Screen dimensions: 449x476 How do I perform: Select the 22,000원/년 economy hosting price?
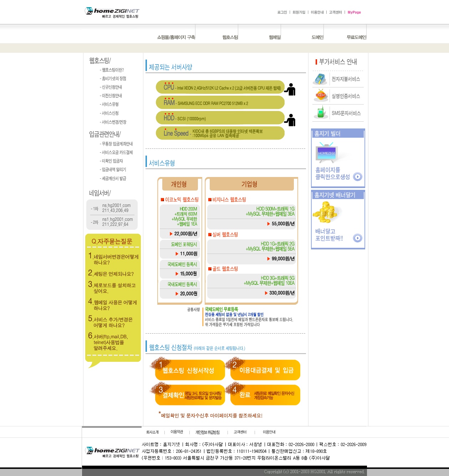tap(185, 234)
